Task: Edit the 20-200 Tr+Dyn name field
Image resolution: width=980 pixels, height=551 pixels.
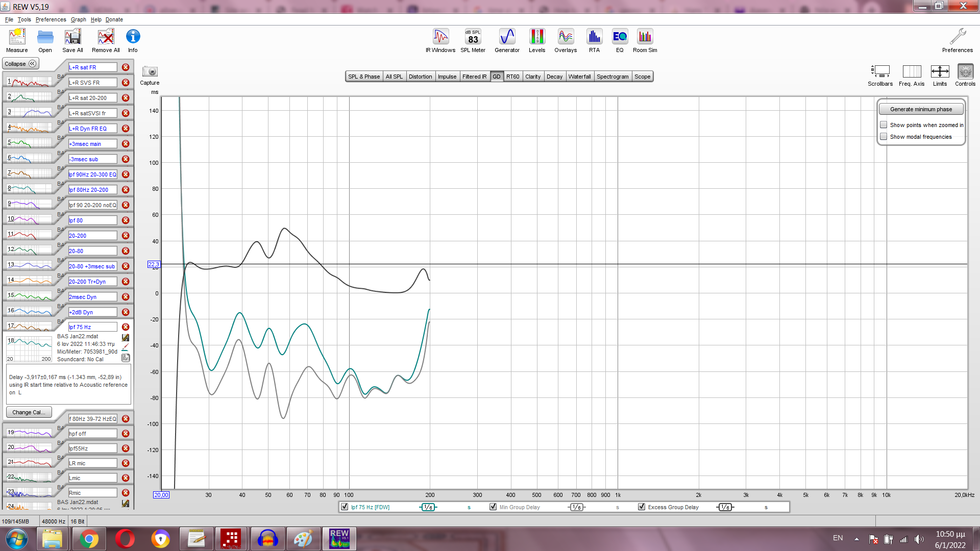Action: click(92, 282)
